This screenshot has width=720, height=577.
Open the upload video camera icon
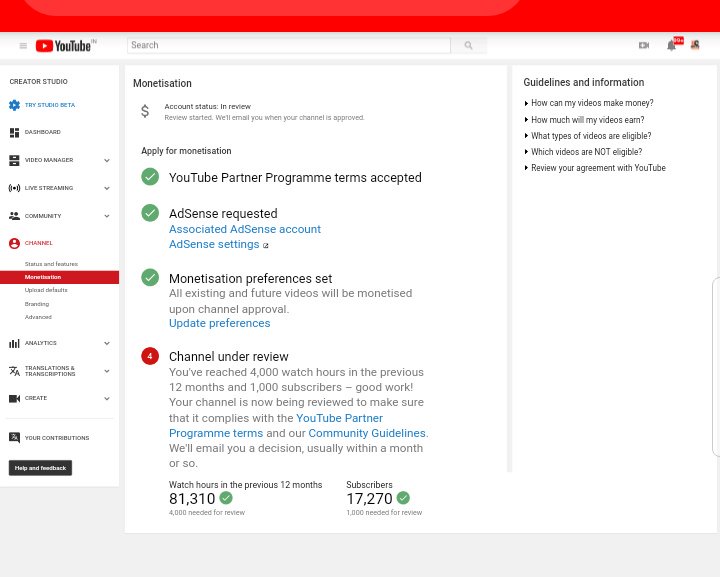click(644, 45)
